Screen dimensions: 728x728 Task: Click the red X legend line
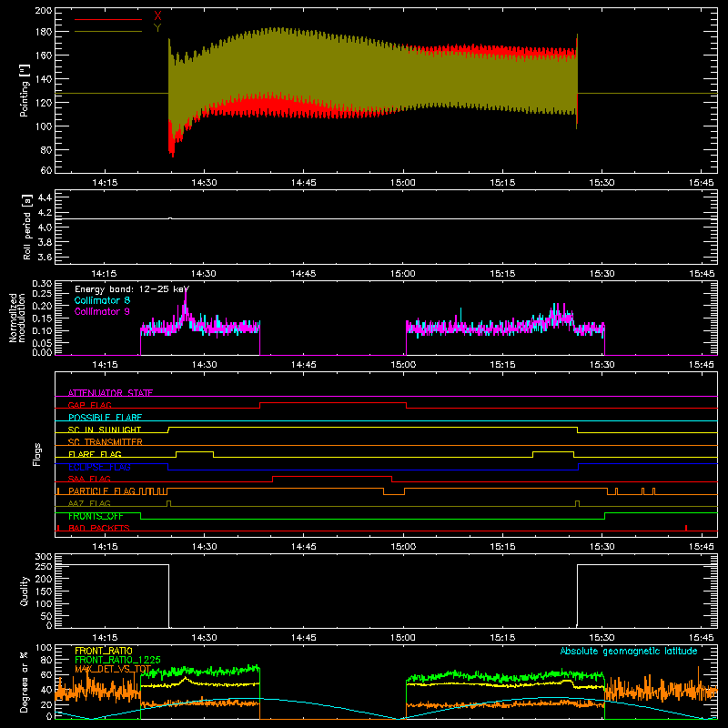pos(108,19)
